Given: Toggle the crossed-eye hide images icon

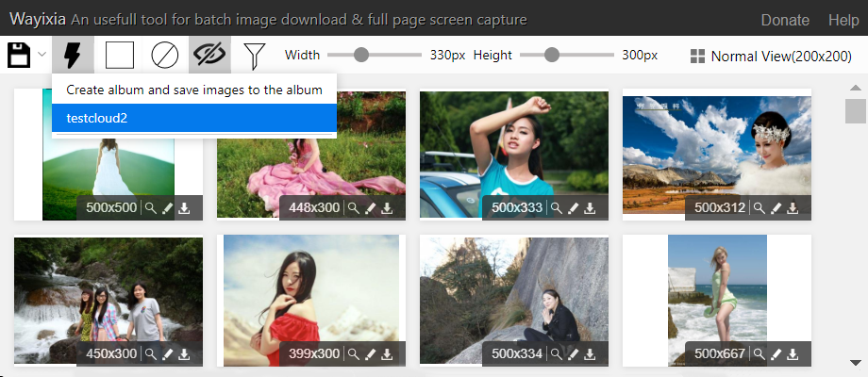Looking at the screenshot, I should 209,55.
